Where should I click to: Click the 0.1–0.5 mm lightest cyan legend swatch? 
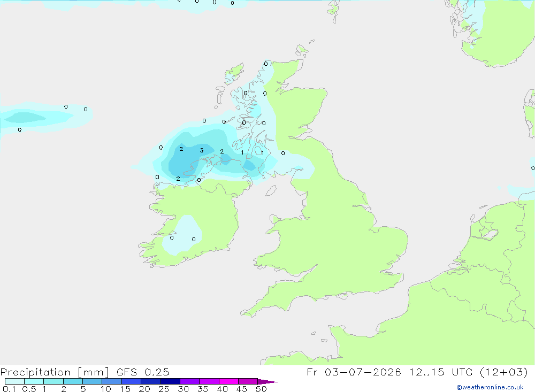click(x=14, y=381)
